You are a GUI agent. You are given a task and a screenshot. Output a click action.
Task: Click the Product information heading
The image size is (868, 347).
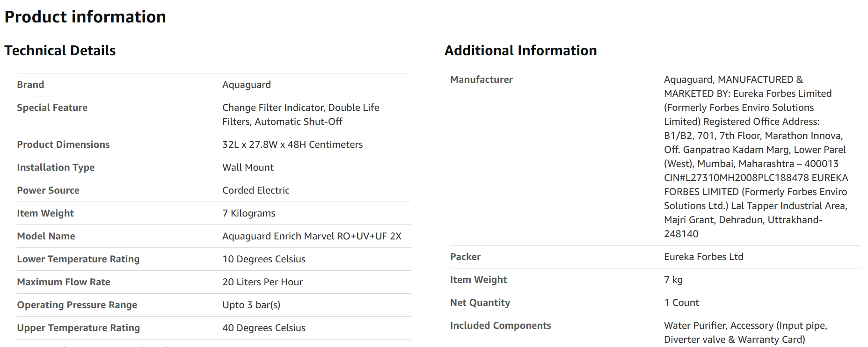(85, 17)
